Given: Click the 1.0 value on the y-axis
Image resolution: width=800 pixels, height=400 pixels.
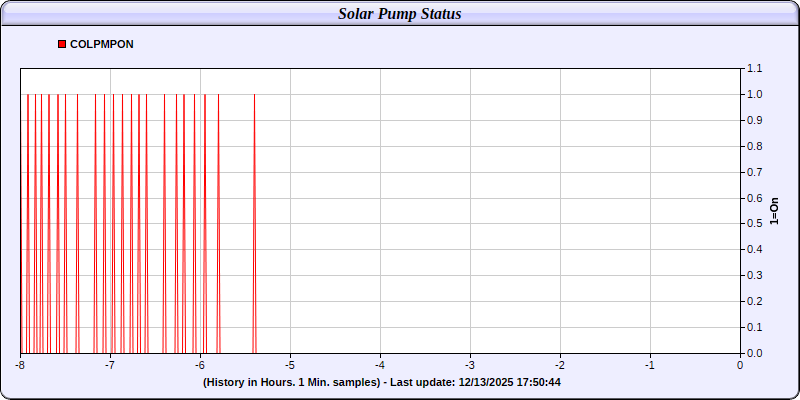Looking at the screenshot, I should click(x=753, y=95).
